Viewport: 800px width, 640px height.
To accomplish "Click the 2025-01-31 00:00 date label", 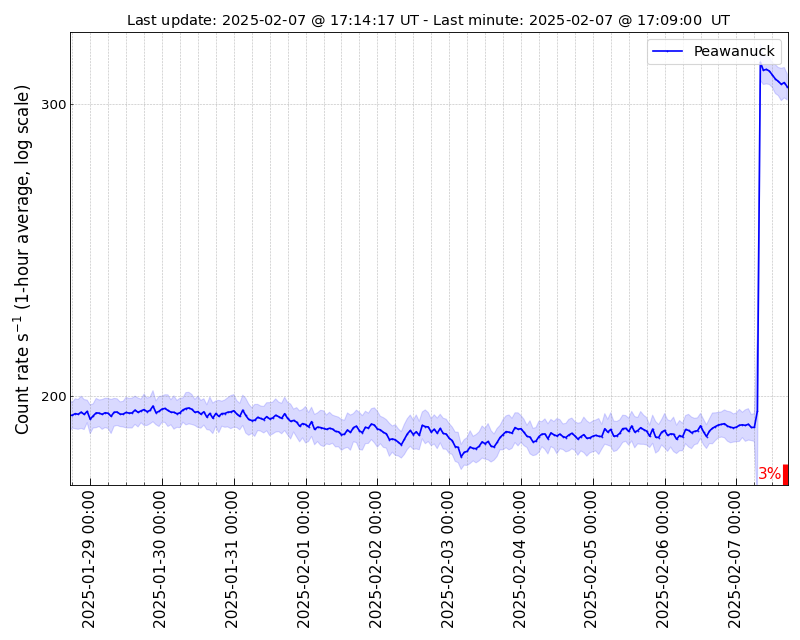I will click(232, 560).
